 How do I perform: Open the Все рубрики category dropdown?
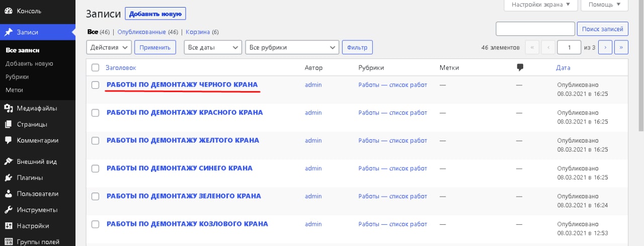[292, 47]
